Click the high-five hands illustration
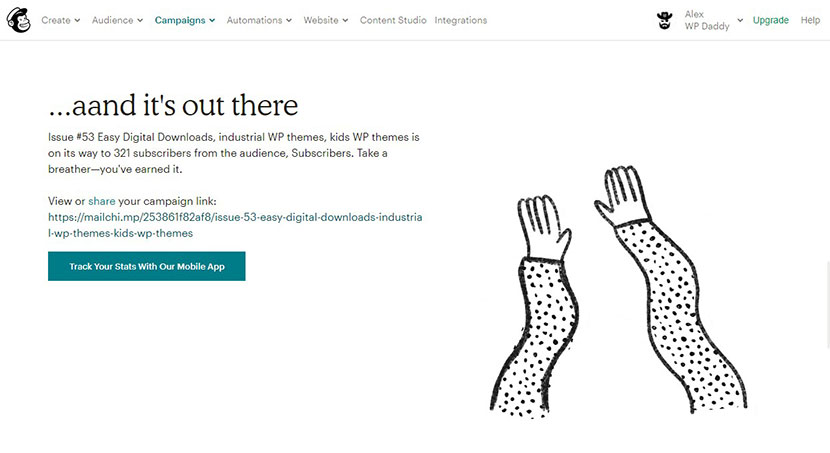Viewport: 830px width, 453px height. pyautogui.click(x=618, y=292)
